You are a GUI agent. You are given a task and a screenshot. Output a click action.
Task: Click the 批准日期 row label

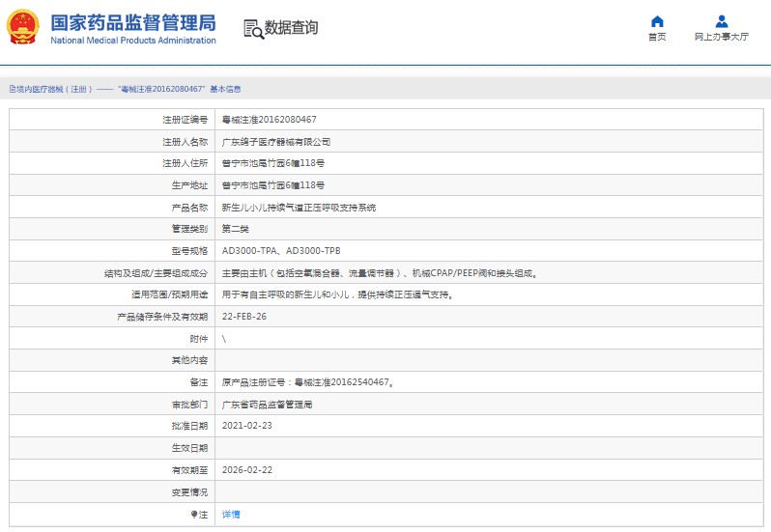pyautogui.click(x=189, y=426)
